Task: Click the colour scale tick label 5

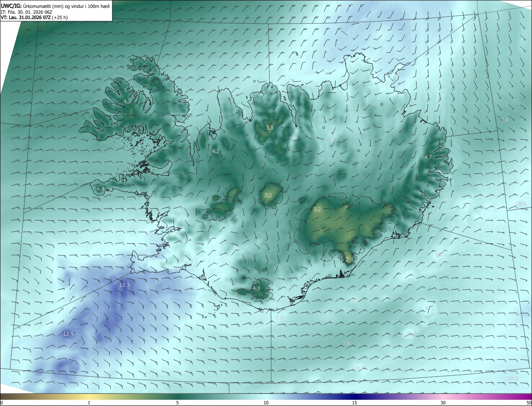Action: 177,403
